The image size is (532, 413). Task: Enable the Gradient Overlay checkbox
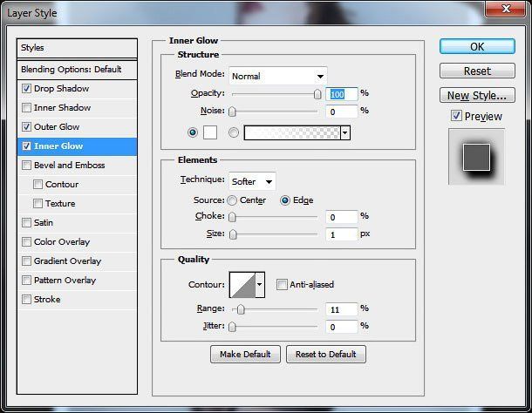(x=26, y=261)
